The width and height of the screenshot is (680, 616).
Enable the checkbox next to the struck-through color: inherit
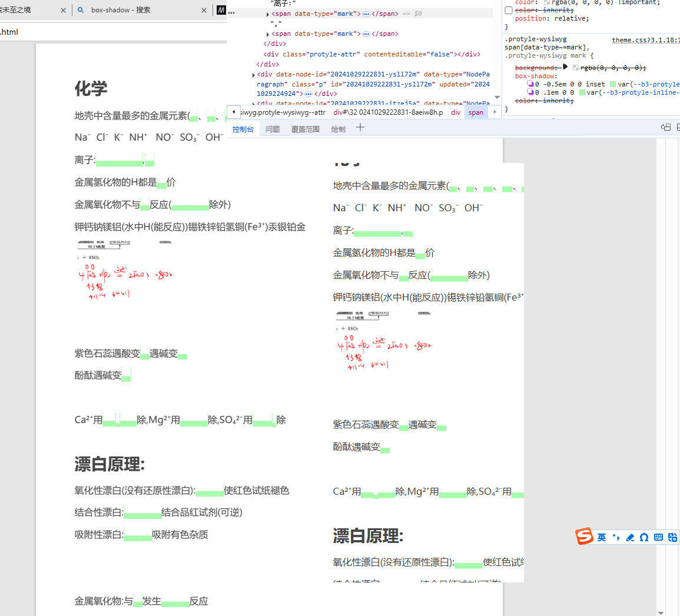tap(509, 11)
